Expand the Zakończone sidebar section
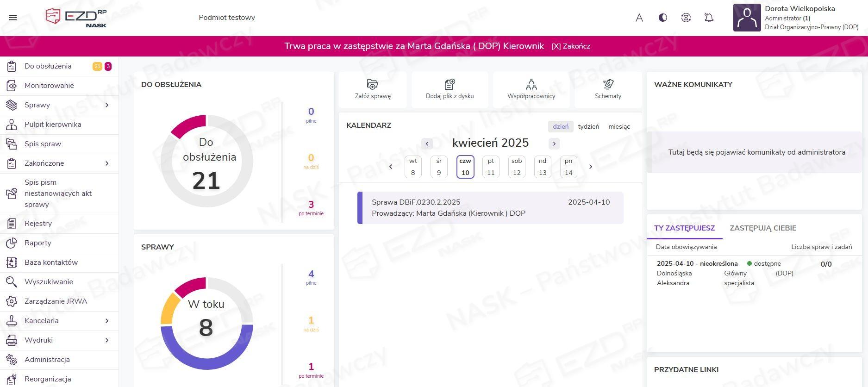Image resolution: width=868 pixels, height=387 pixels. pos(107,163)
